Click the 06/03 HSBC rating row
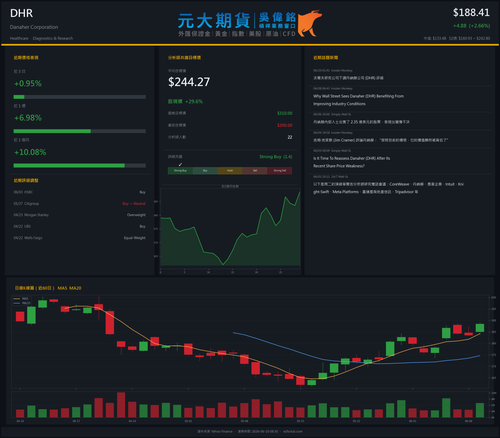The image size is (500, 438). (x=79, y=192)
